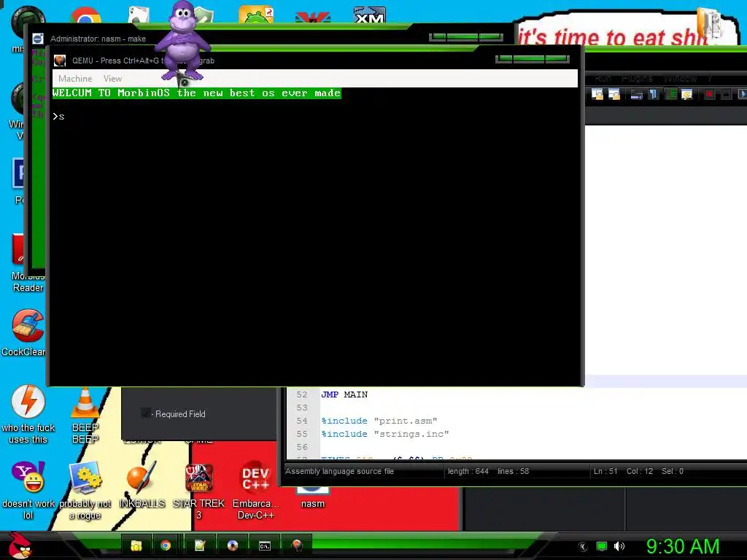Click line number 56 in the margin

302,447
